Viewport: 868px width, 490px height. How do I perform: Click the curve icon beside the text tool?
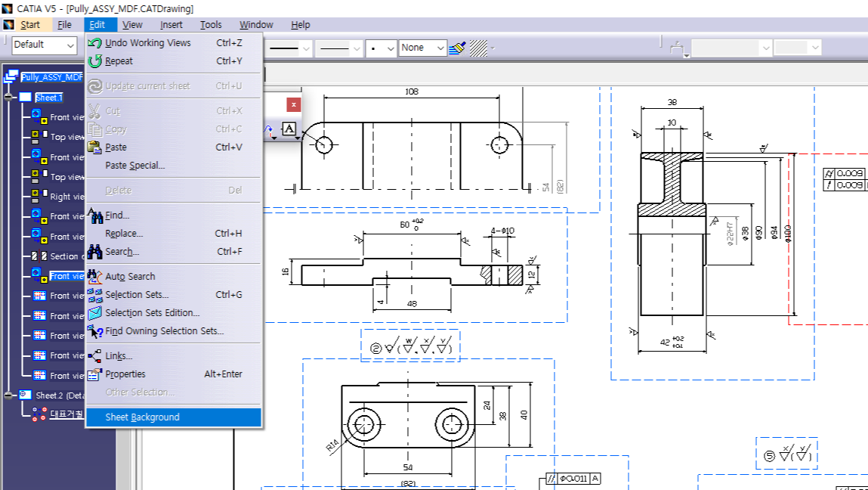click(x=270, y=130)
